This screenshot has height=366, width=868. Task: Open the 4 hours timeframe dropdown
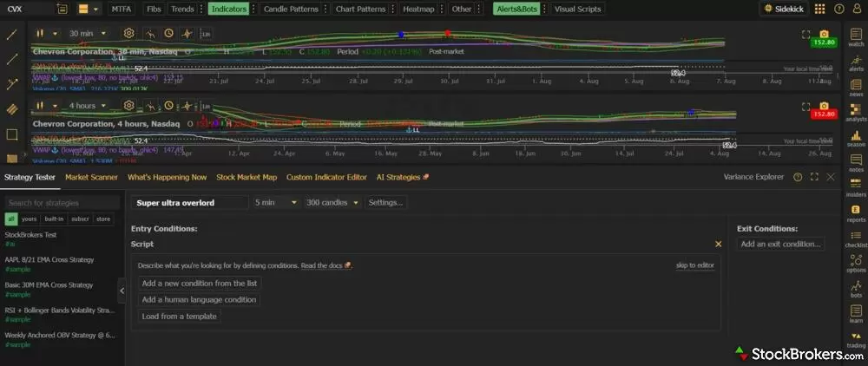coord(89,106)
